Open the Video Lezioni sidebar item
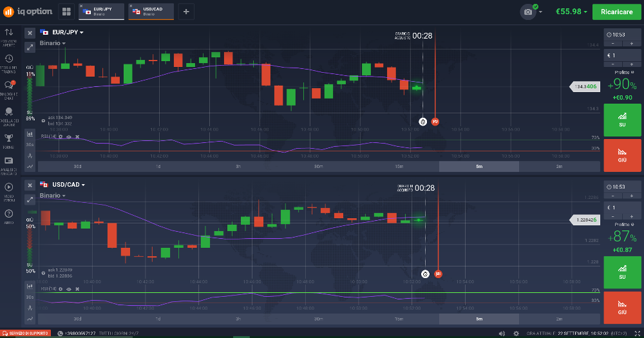This screenshot has width=644, height=338. pyautogui.click(x=9, y=192)
